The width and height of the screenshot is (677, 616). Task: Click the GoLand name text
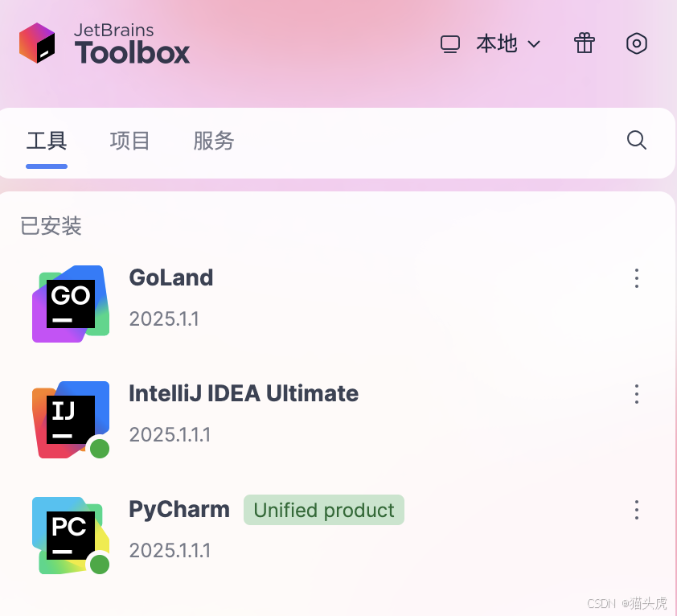click(171, 277)
